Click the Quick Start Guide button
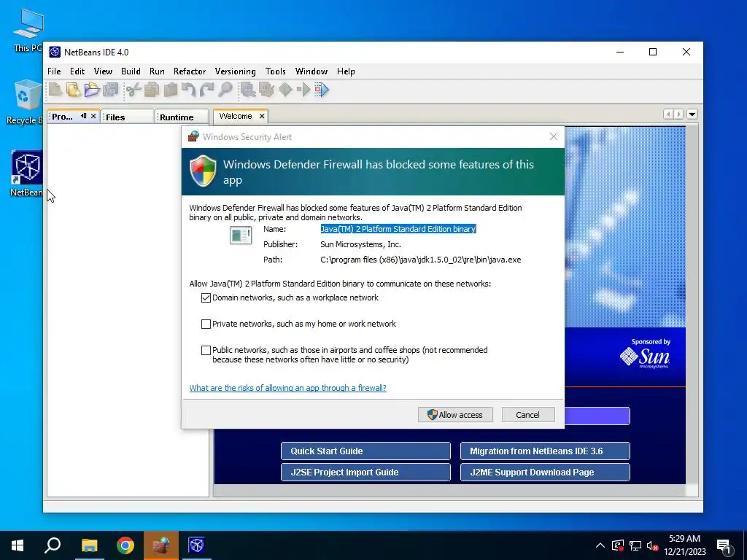Image resolution: width=747 pixels, height=560 pixels. coord(365,451)
